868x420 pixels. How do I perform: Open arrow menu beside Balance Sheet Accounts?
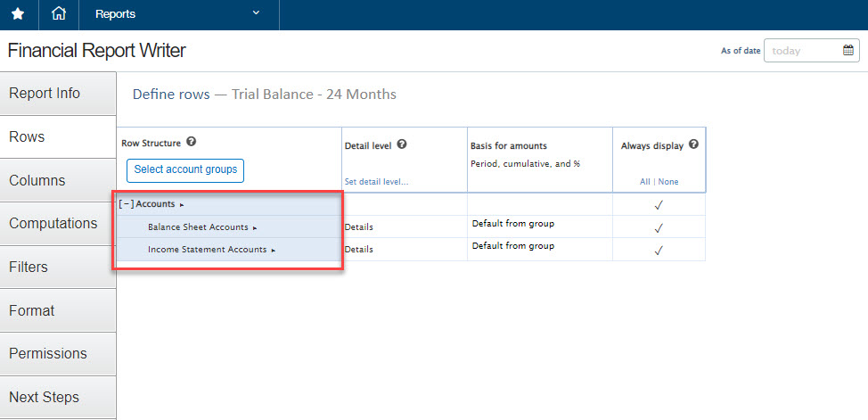(x=255, y=227)
